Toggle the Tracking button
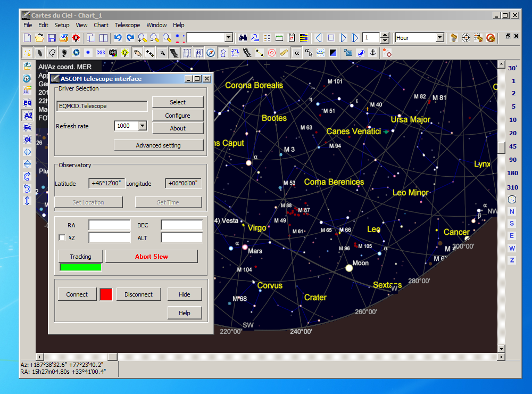Viewport: 532px width, 394px height. 80,257
